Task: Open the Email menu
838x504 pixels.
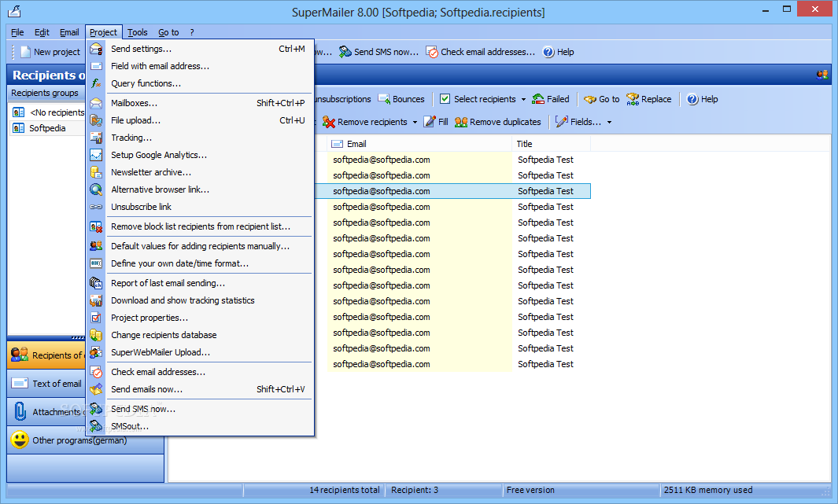Action: pos(69,32)
